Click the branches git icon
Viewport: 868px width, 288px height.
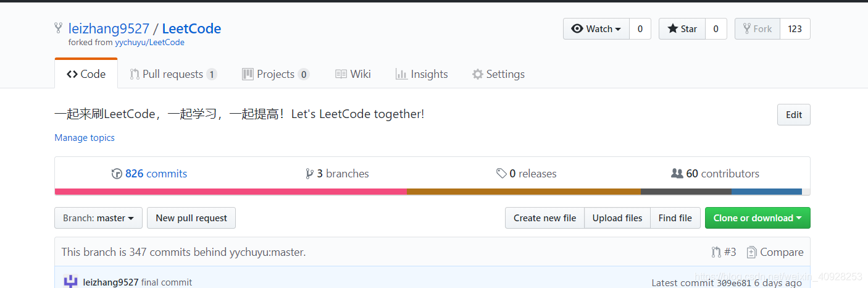pyautogui.click(x=309, y=174)
